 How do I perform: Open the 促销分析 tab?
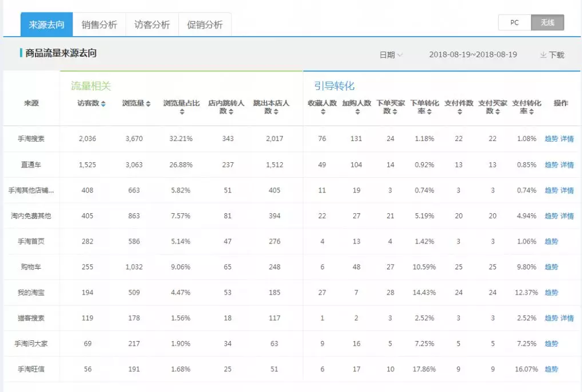(205, 25)
